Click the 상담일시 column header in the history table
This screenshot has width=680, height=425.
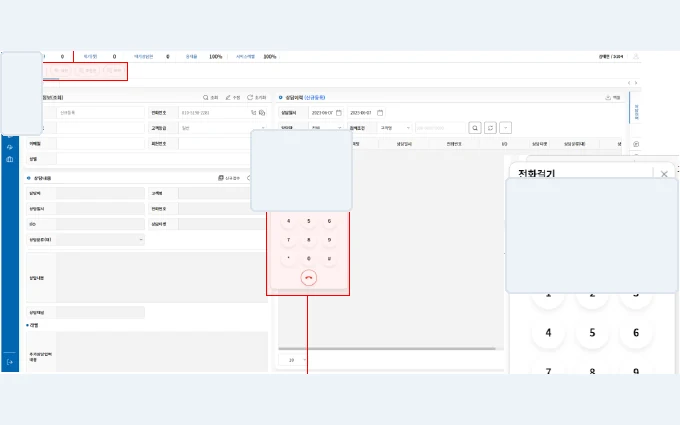click(x=404, y=144)
